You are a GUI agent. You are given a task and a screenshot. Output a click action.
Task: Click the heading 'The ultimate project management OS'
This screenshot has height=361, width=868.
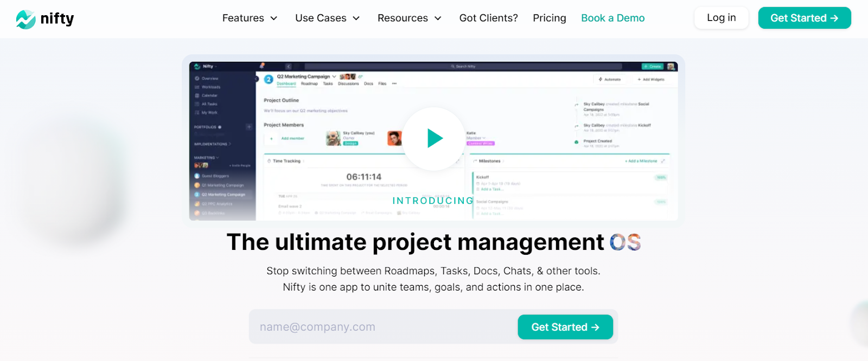[x=433, y=242]
